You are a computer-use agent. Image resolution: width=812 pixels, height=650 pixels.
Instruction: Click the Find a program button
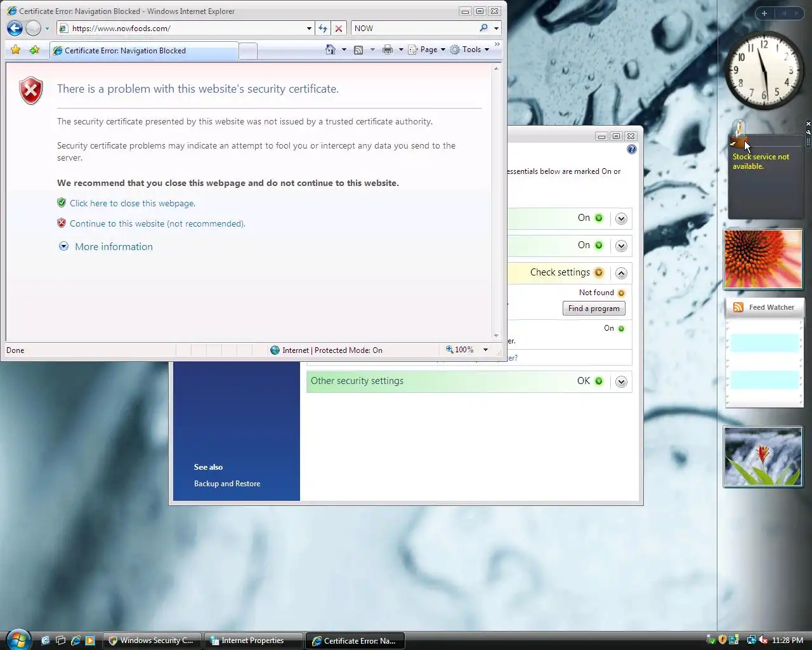tap(594, 308)
